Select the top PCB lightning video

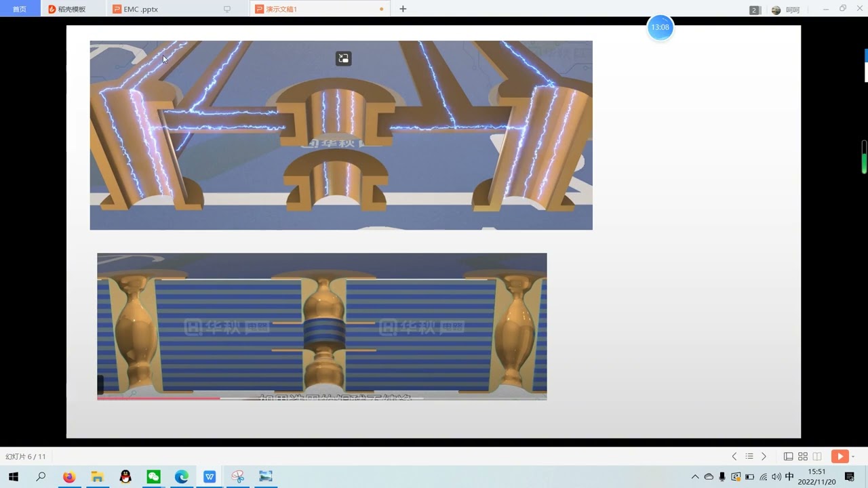tap(341, 135)
